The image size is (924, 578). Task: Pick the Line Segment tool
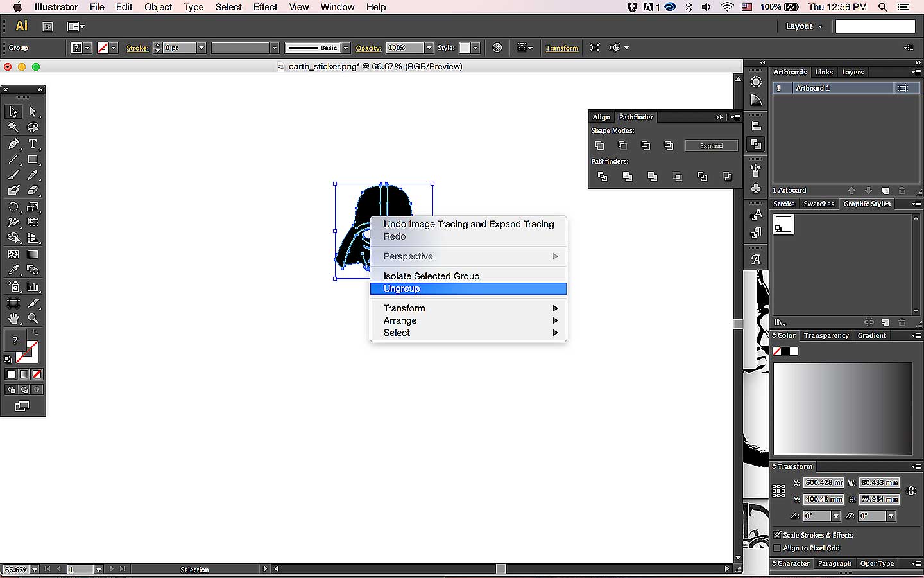click(13, 159)
